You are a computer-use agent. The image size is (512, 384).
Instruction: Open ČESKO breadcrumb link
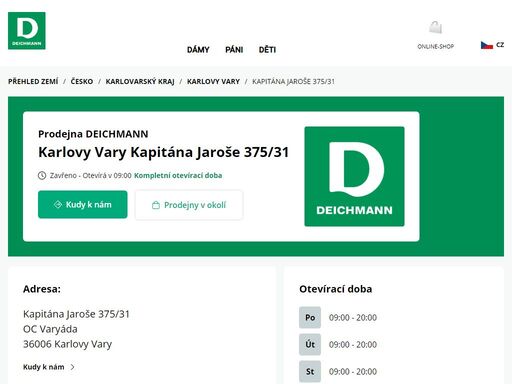82,81
